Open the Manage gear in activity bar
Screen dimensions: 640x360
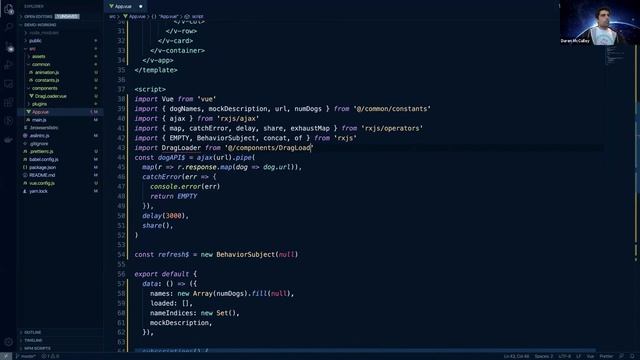coord(9,342)
